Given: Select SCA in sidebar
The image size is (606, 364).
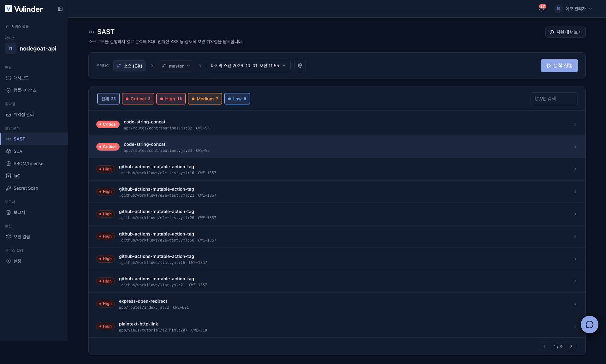Looking at the screenshot, I should click(x=34, y=151).
